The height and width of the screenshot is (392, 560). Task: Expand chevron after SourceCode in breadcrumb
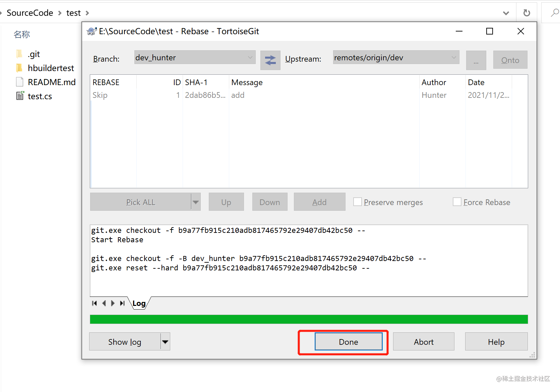point(60,13)
